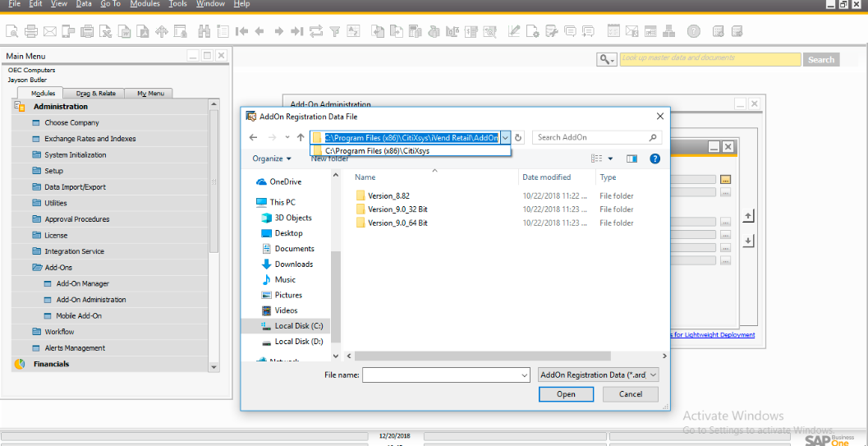Click the Search button
This screenshot has width=868, height=446.
(821, 60)
